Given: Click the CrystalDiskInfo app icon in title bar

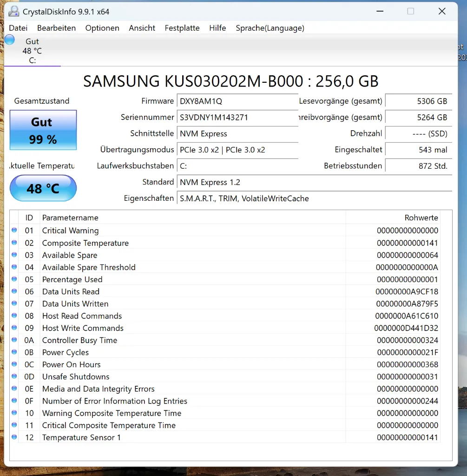Looking at the screenshot, I should pyautogui.click(x=13, y=12).
